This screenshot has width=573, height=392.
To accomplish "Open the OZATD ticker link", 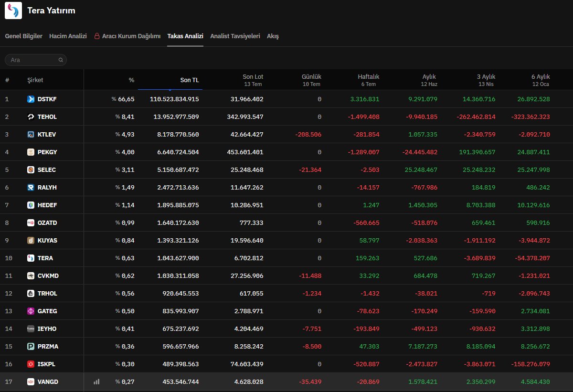I will 47,223.
